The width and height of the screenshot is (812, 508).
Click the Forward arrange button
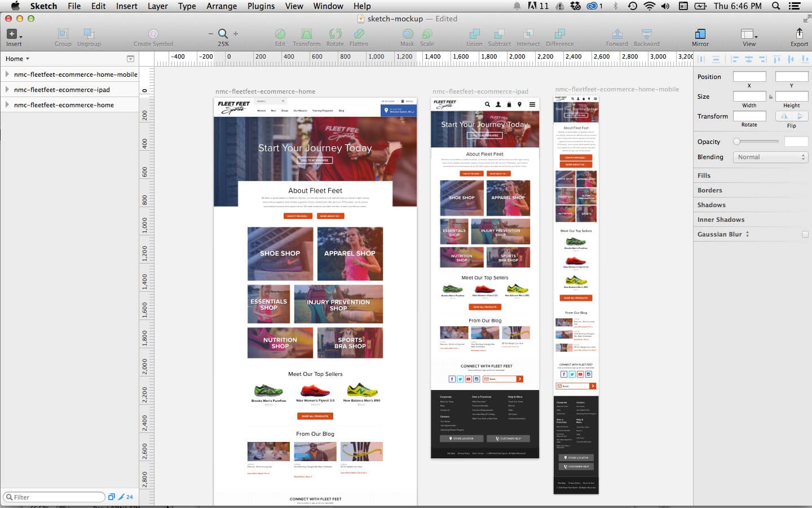click(x=616, y=34)
